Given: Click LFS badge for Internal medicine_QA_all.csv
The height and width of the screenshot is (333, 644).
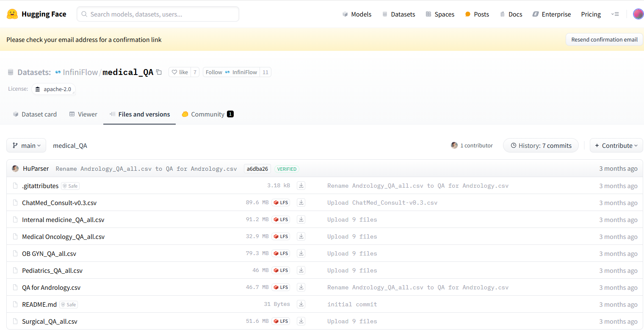Looking at the screenshot, I should (x=281, y=219).
